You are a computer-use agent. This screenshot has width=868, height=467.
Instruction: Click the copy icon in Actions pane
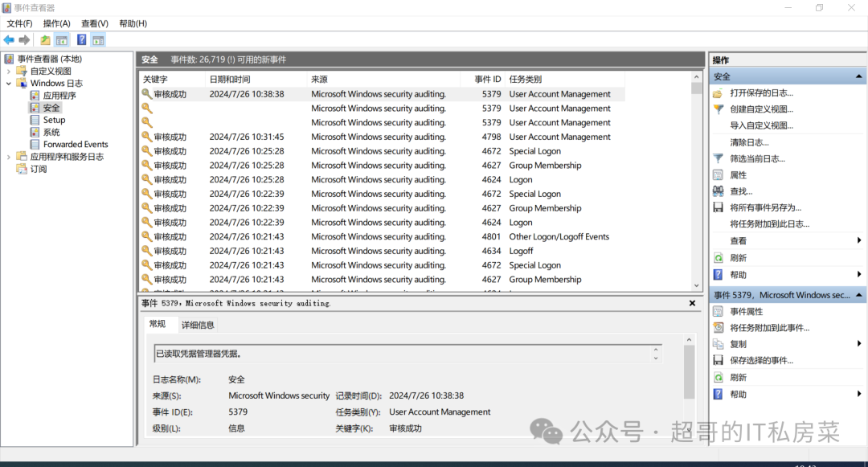pos(718,344)
